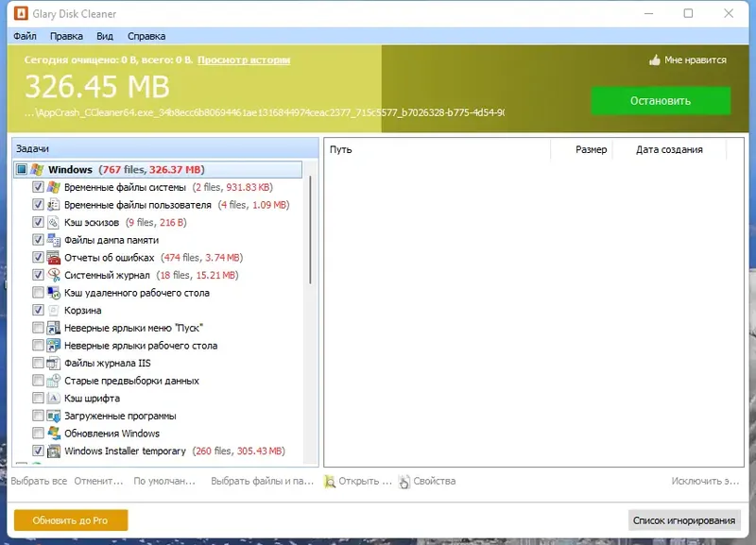
Task: Sort by the Путь column header
Action: [438, 149]
